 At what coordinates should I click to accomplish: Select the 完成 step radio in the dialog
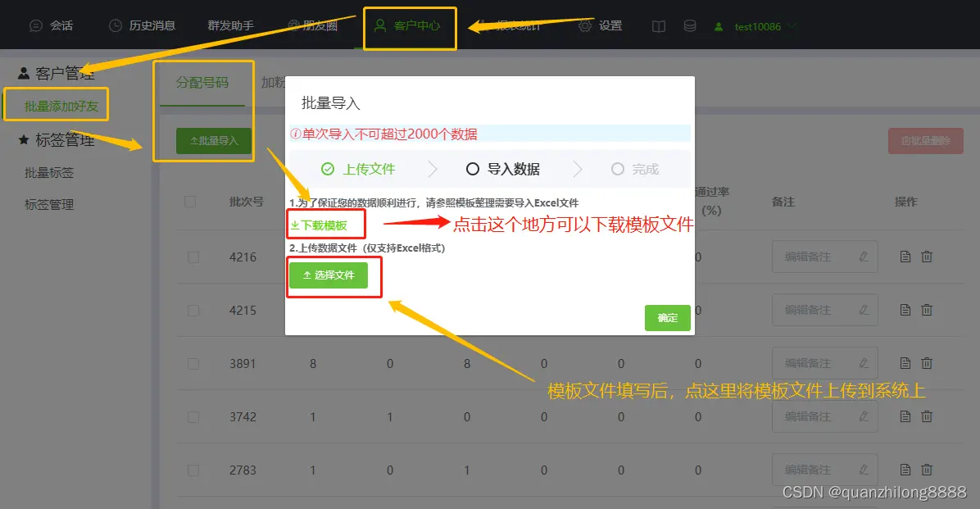tap(617, 169)
